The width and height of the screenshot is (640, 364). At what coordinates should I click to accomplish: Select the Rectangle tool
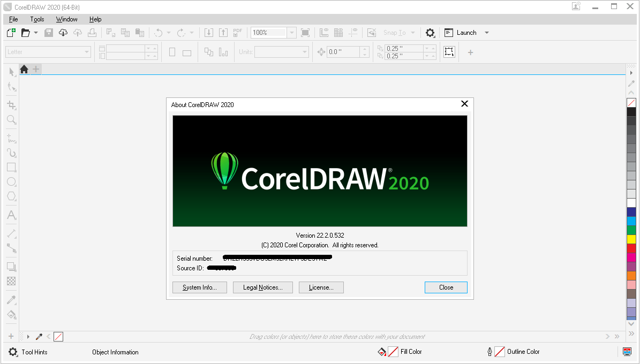coord(11,168)
